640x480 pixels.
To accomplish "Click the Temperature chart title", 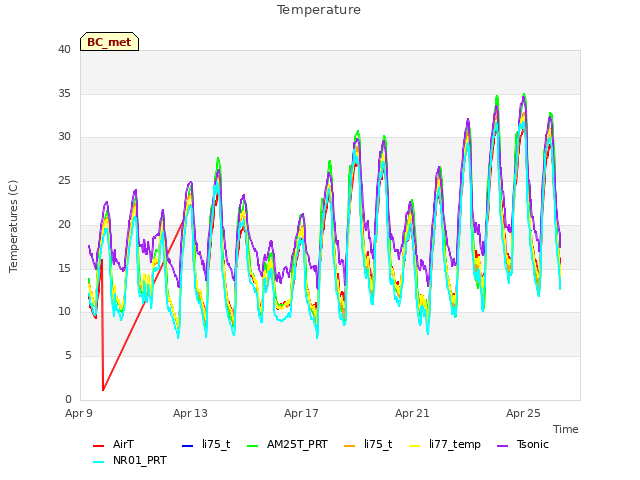I will [319, 10].
